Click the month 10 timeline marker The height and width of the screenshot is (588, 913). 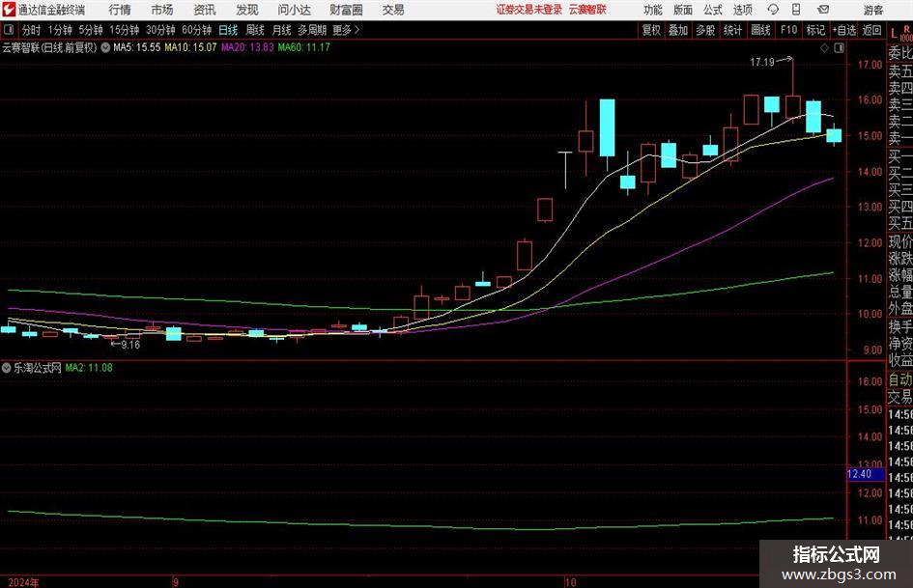[570, 582]
